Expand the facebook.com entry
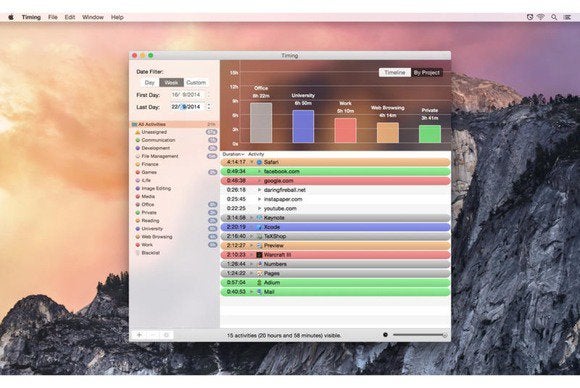 click(259, 172)
